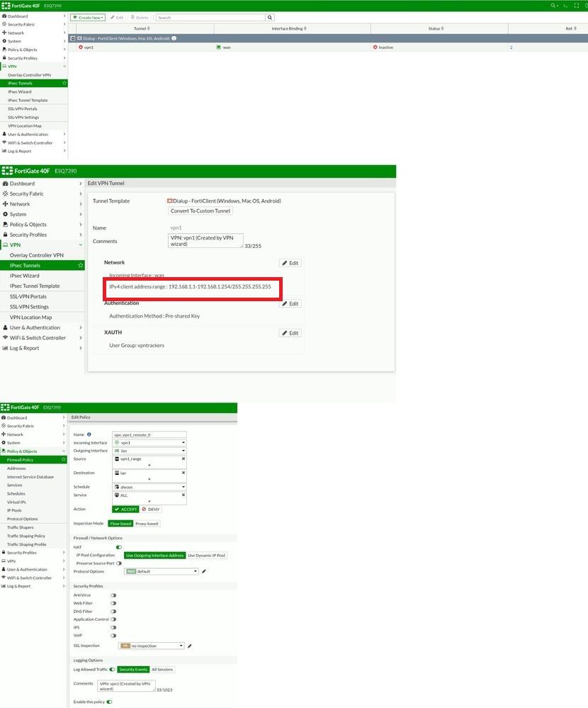Focus the Search field in the tunnel list toolbar

coord(210,18)
